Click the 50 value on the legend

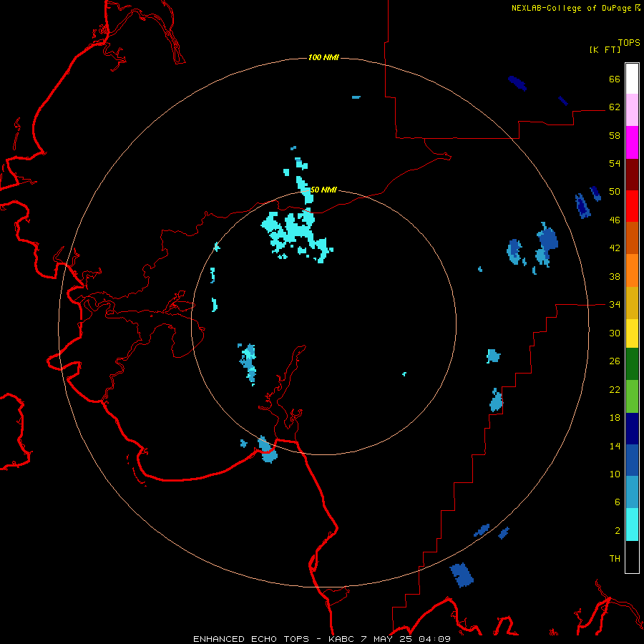(x=615, y=192)
